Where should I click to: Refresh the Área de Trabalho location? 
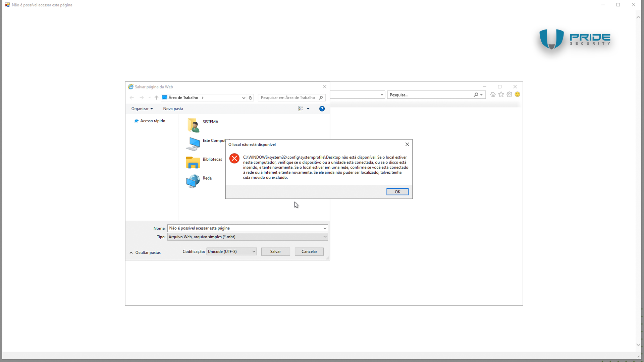251,98
